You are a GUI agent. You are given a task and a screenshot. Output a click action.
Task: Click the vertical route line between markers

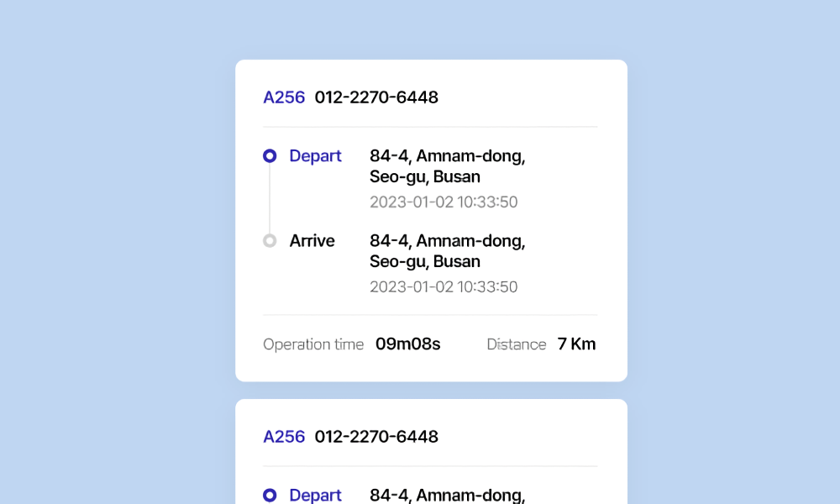(x=270, y=198)
